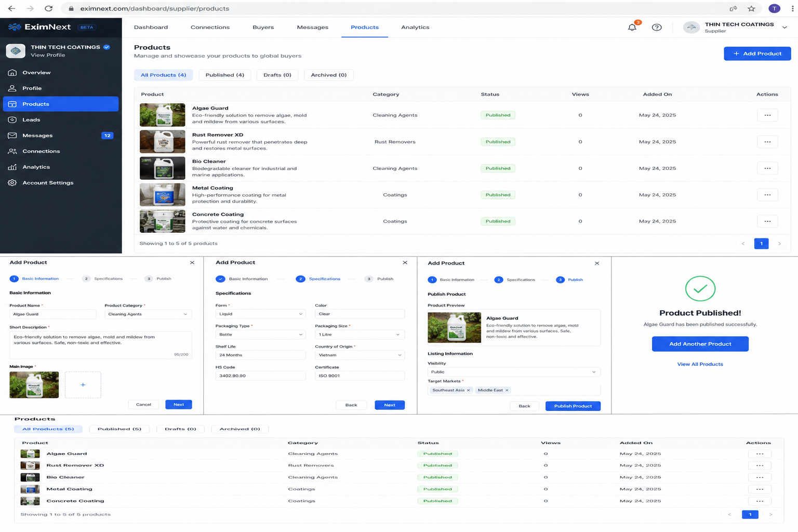Open Analytics in the left sidebar
Screen dimensions: 798x532
61,167
